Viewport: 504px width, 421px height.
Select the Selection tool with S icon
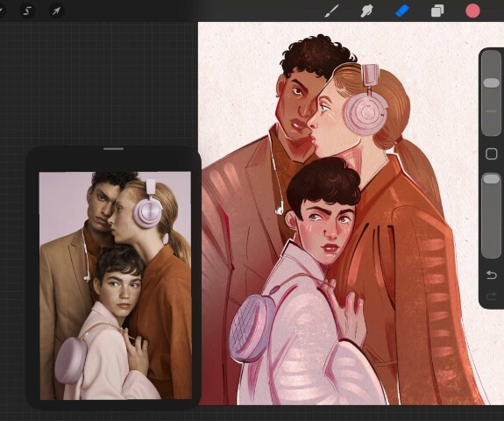[27, 11]
